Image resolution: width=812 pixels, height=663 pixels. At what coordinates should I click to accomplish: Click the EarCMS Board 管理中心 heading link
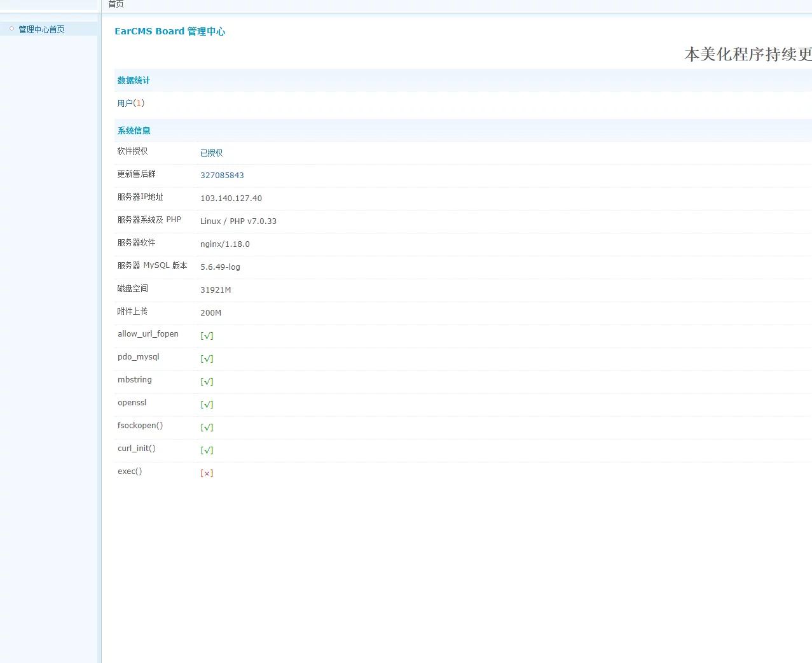tap(170, 31)
